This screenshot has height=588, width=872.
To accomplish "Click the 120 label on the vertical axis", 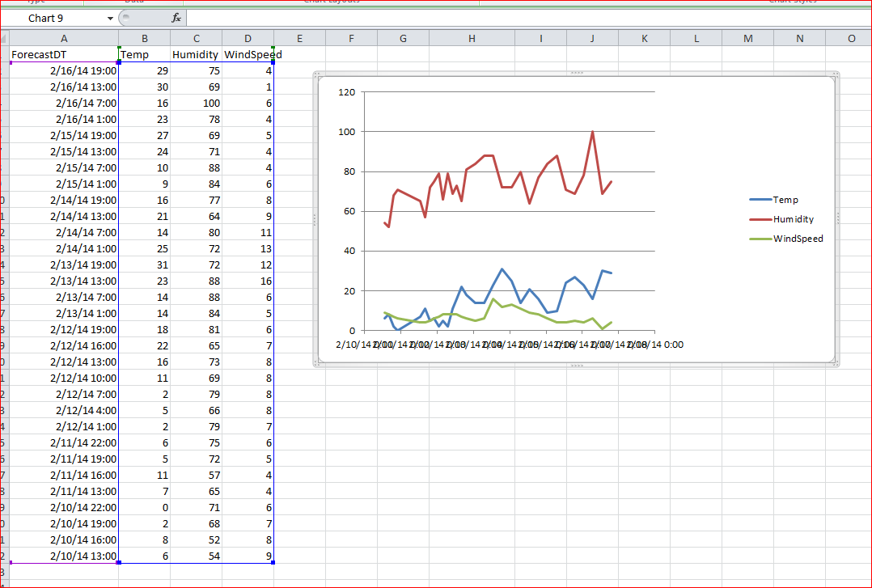I will 346,91.
